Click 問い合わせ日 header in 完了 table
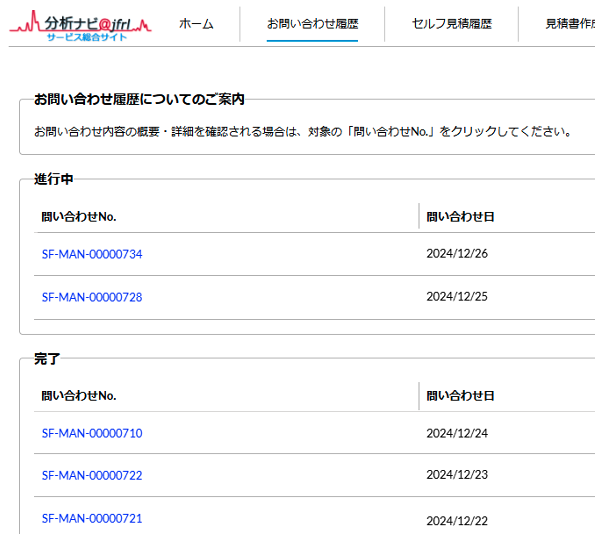Screen dimensions: 608x543 (460, 396)
